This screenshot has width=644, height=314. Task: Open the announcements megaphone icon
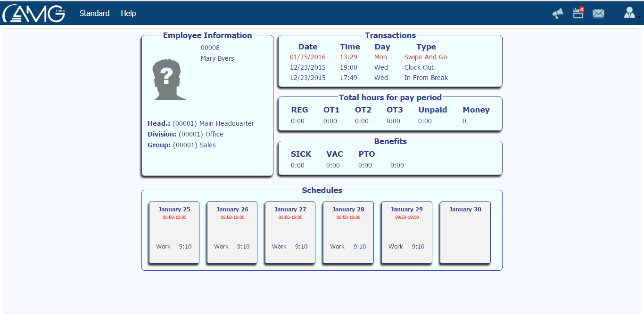tap(558, 14)
